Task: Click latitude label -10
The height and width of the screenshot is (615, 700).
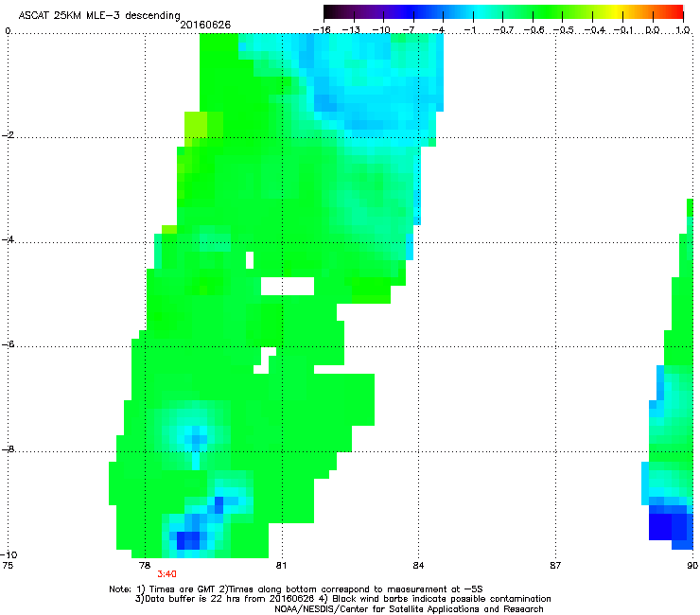Action: 9,554
